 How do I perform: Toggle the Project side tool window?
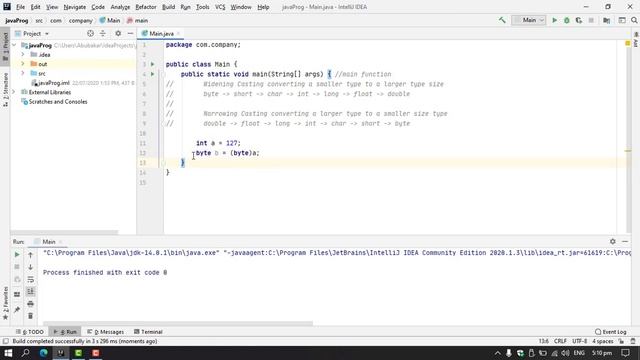[5, 46]
